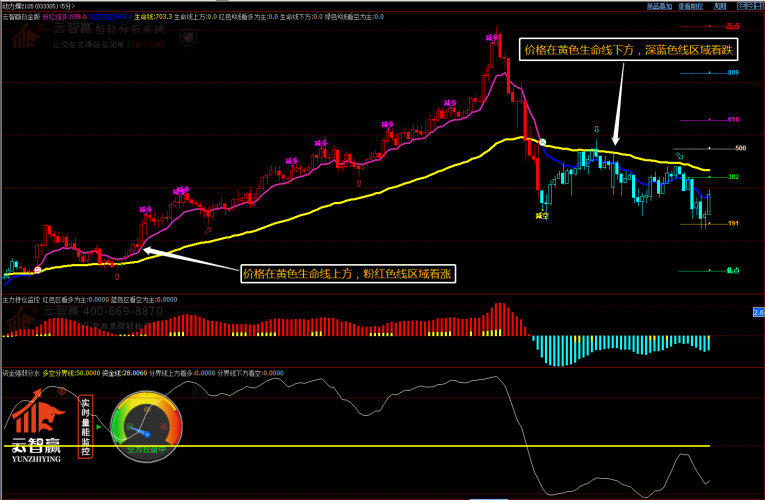Open the 查看期权 link

(x=691, y=5)
